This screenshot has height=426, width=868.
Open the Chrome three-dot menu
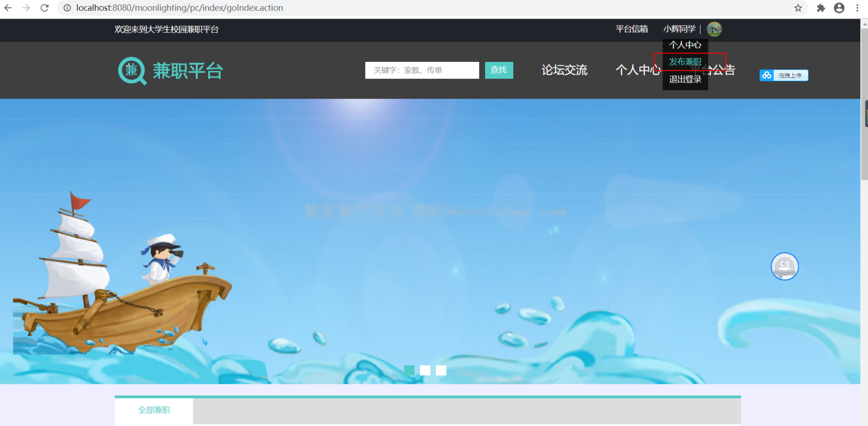(857, 8)
